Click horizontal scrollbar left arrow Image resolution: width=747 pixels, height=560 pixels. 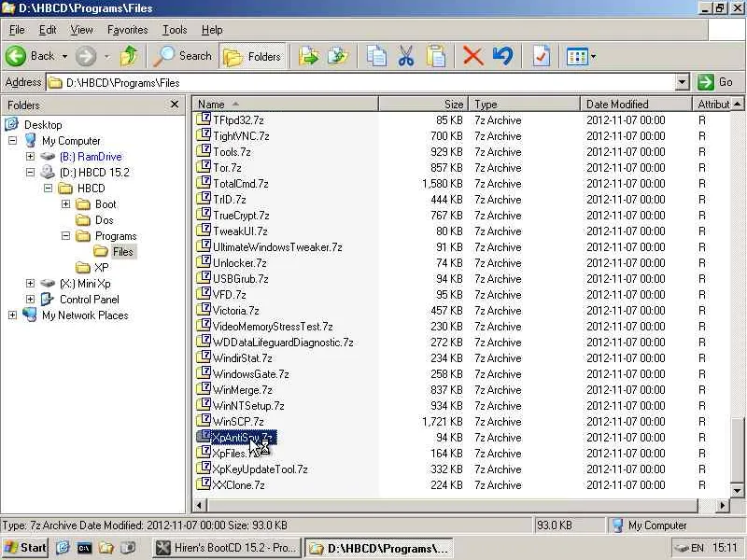[199, 505]
